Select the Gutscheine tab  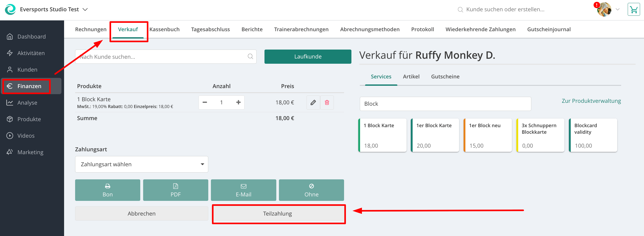(x=445, y=77)
